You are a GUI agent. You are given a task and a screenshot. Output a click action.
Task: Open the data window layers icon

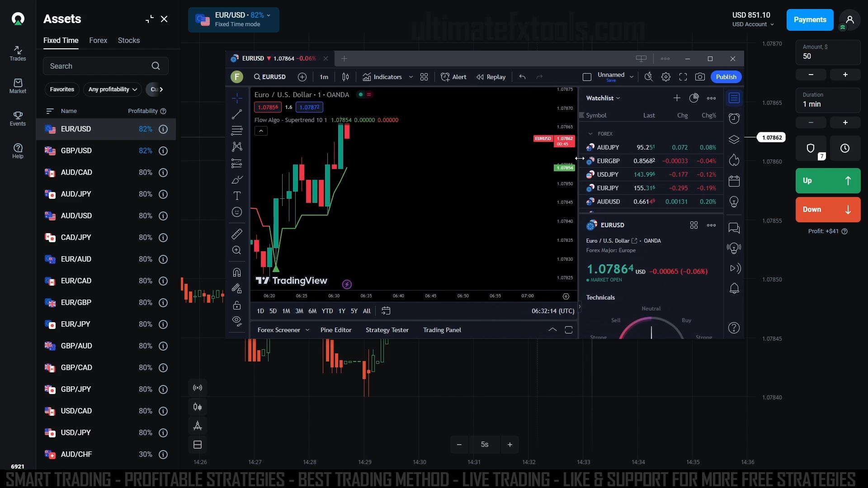coord(734,139)
